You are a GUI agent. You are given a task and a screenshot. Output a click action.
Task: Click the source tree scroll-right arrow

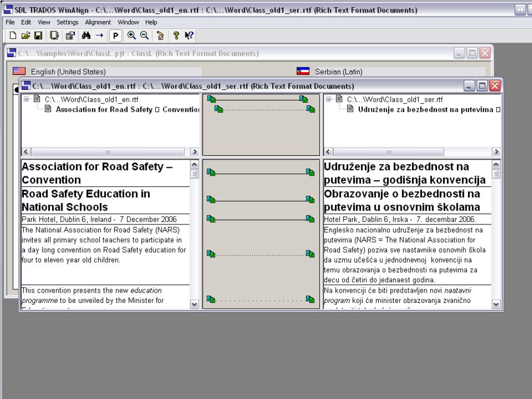coord(194,152)
